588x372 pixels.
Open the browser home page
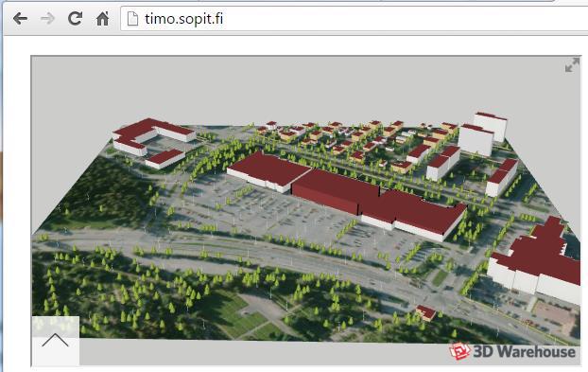[x=102, y=18]
